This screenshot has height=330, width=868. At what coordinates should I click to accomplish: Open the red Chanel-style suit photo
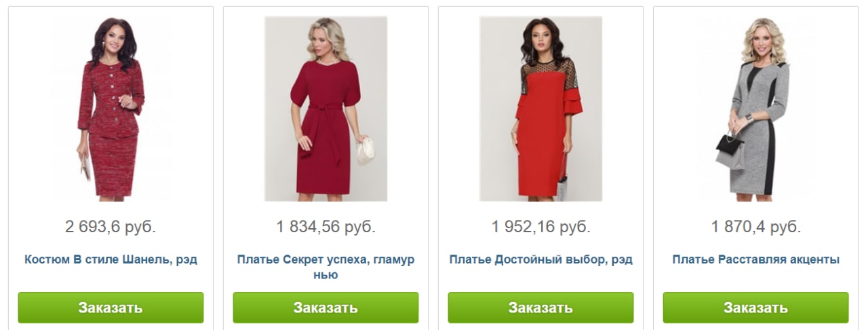(111, 109)
